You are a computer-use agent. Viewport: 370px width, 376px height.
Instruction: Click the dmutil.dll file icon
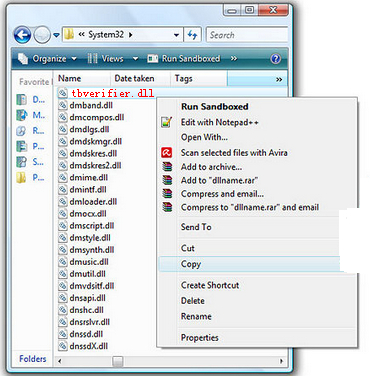pyautogui.click(x=63, y=274)
